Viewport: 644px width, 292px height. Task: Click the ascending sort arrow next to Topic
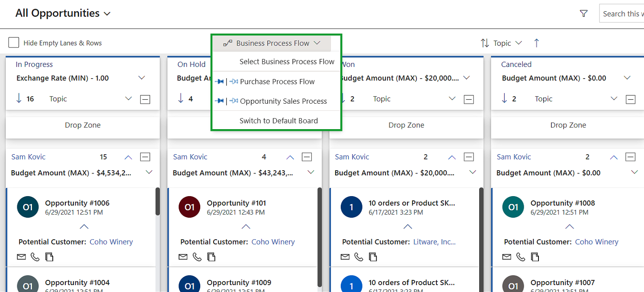(x=536, y=43)
